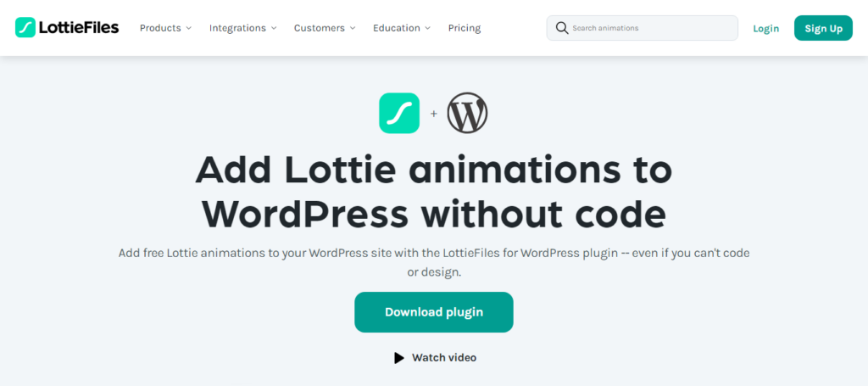Image resolution: width=868 pixels, height=386 pixels.
Task: Open the Integrations menu
Action: point(237,28)
